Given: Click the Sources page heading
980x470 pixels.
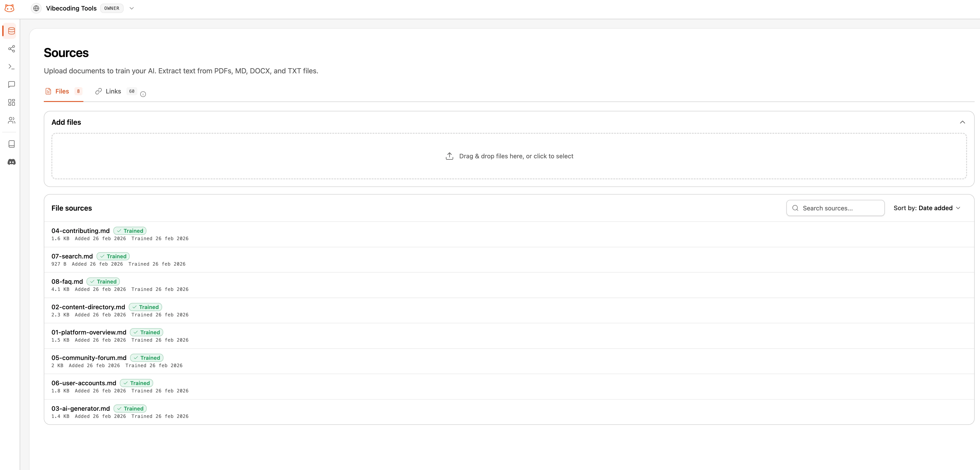Looking at the screenshot, I should pos(66,53).
